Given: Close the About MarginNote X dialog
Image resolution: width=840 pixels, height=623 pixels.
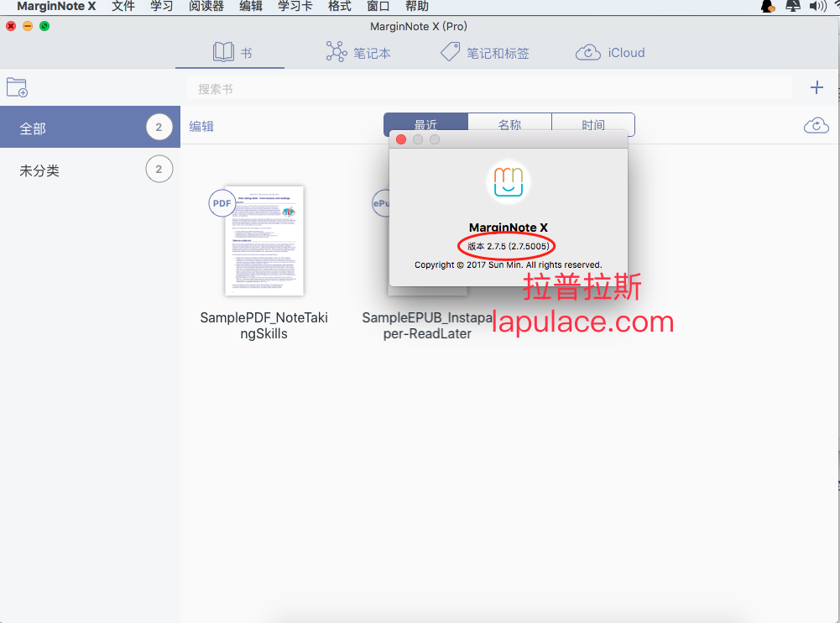Looking at the screenshot, I should [x=401, y=139].
